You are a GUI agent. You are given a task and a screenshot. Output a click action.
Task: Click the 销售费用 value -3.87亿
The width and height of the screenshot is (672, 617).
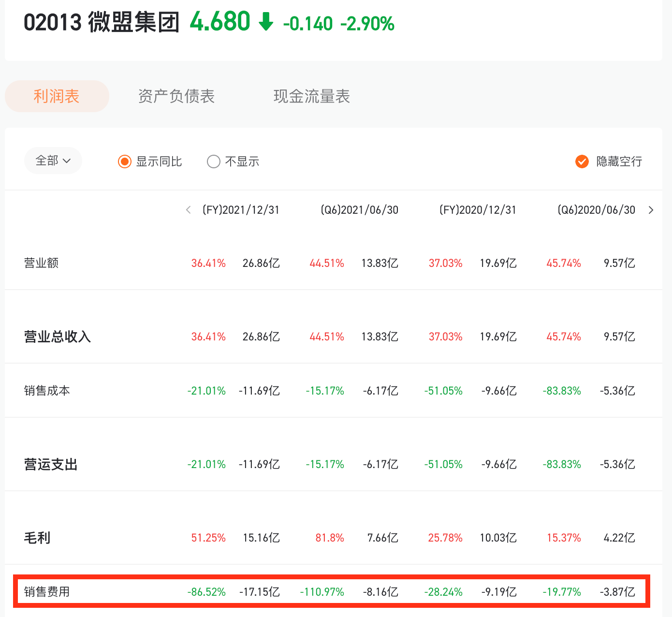(x=617, y=592)
